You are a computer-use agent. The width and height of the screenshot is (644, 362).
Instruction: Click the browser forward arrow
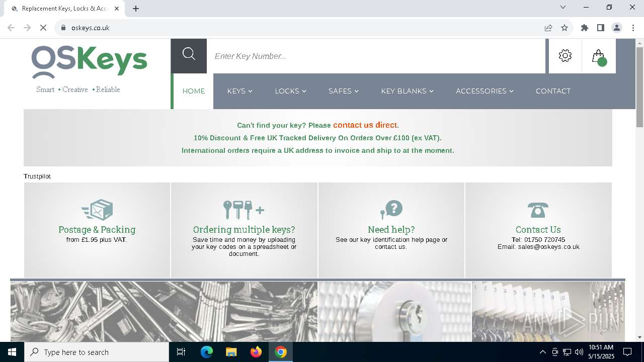[27, 28]
